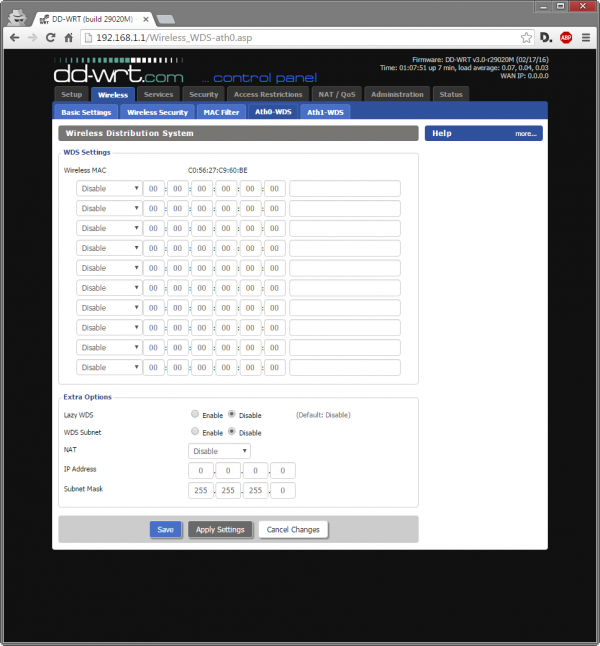The width and height of the screenshot is (600, 646).
Task: Open the AdBlock Plus extension icon
Action: [x=566, y=37]
